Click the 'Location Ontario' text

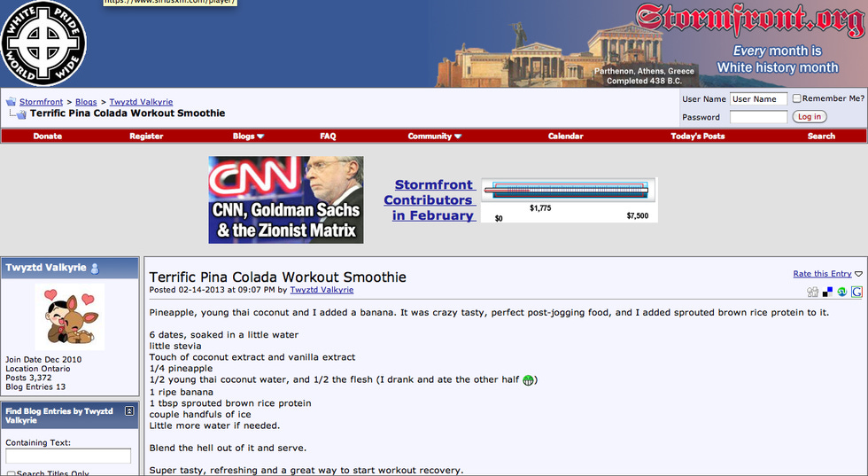pyautogui.click(x=37, y=369)
